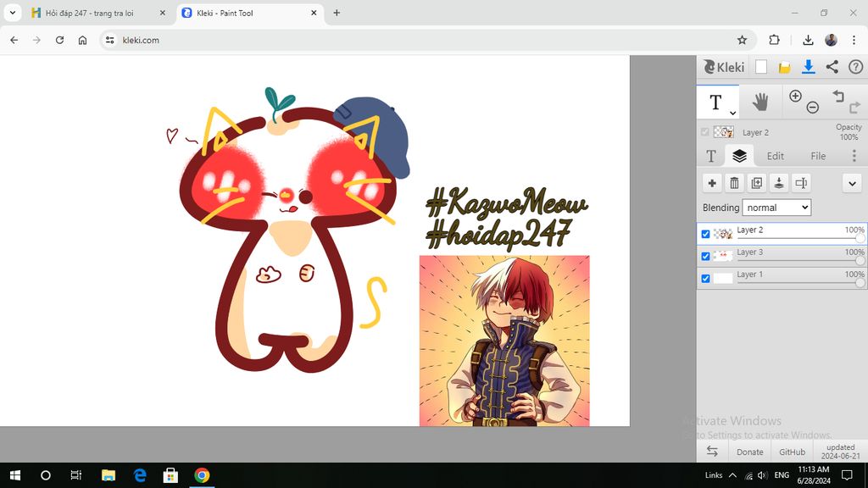Open the Windows Start menu

coord(15,475)
